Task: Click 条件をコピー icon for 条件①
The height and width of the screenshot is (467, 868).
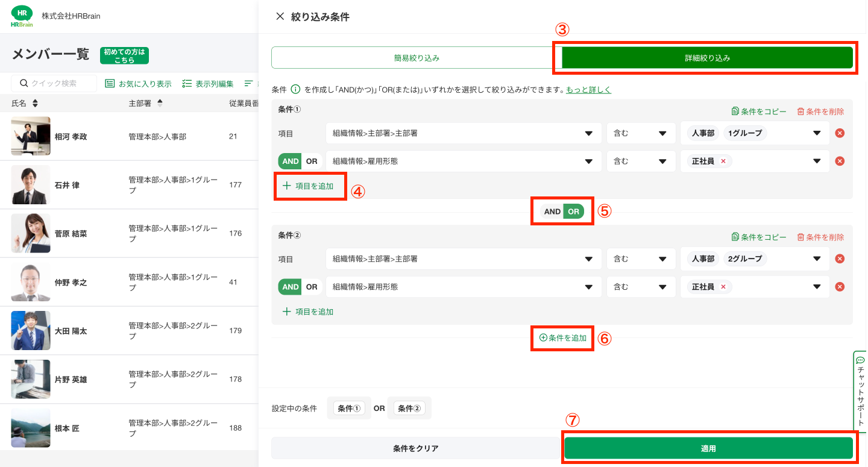Action: pyautogui.click(x=735, y=111)
